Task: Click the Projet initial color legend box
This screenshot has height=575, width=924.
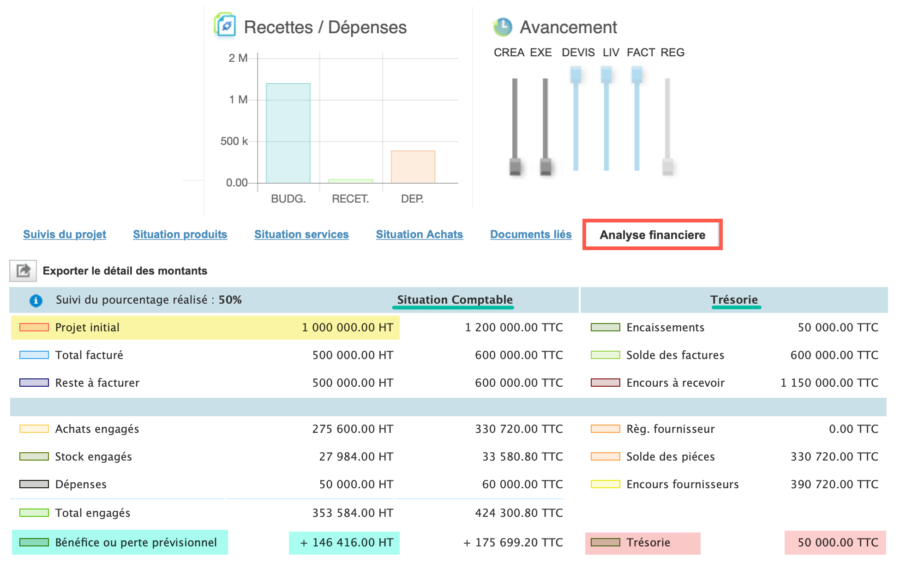Action: click(x=34, y=327)
